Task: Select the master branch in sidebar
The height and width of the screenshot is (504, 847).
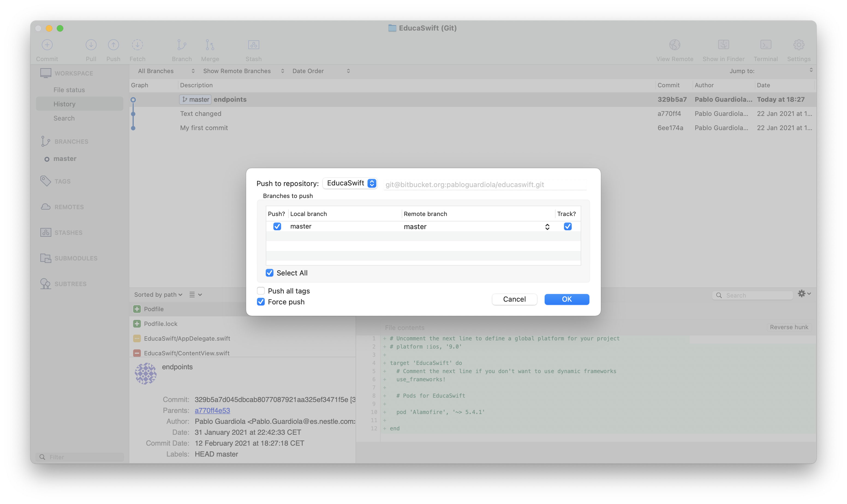Action: tap(65, 159)
